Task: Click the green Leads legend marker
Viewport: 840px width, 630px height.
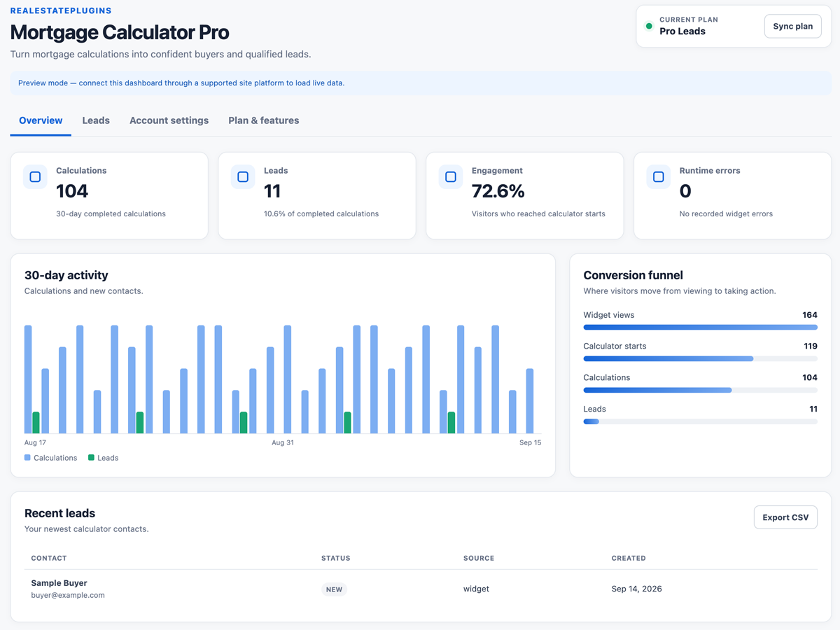Action: click(x=91, y=458)
